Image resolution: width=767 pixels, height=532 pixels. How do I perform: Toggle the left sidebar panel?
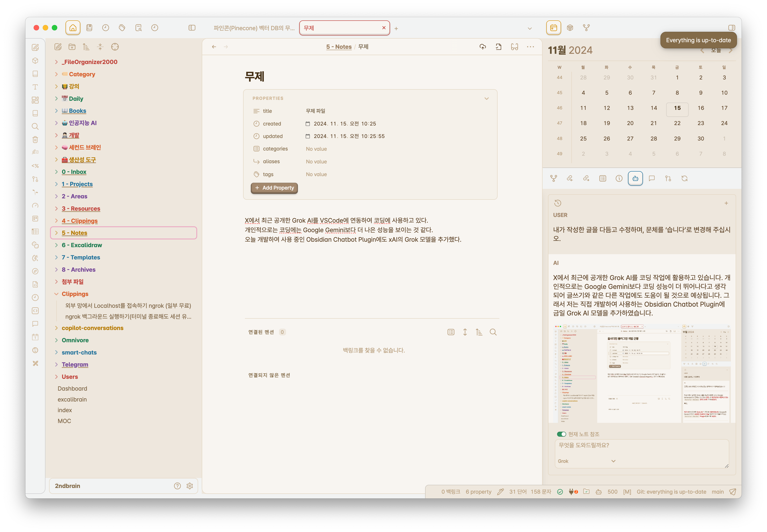pyautogui.click(x=192, y=28)
